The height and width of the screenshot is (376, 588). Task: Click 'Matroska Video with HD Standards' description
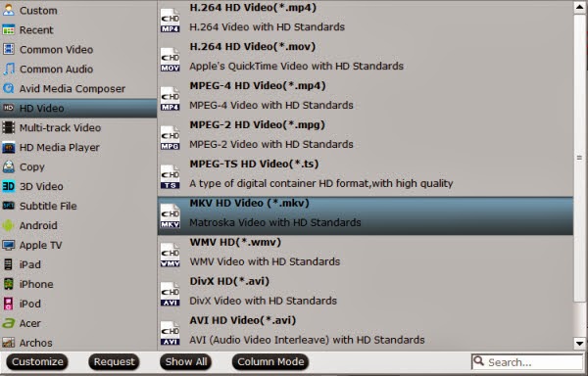pos(274,222)
